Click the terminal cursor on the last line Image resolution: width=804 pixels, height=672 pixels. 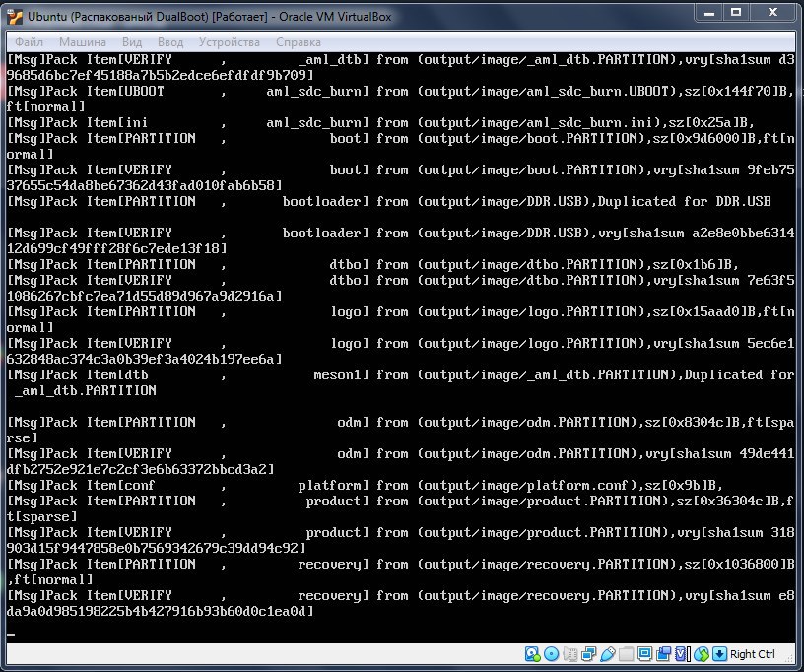click(x=11, y=635)
